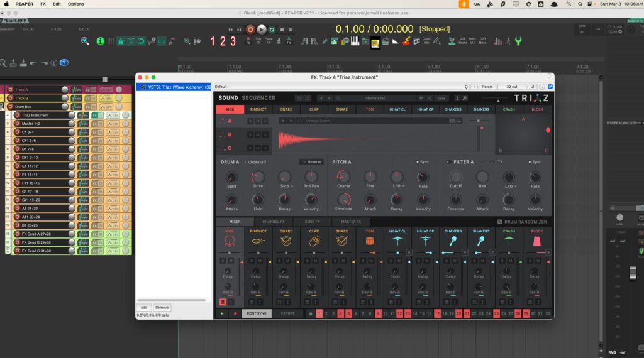Toggle the Filter A on/off switch
Image resolution: width=644 pixels, height=358 pixels.
point(448,162)
